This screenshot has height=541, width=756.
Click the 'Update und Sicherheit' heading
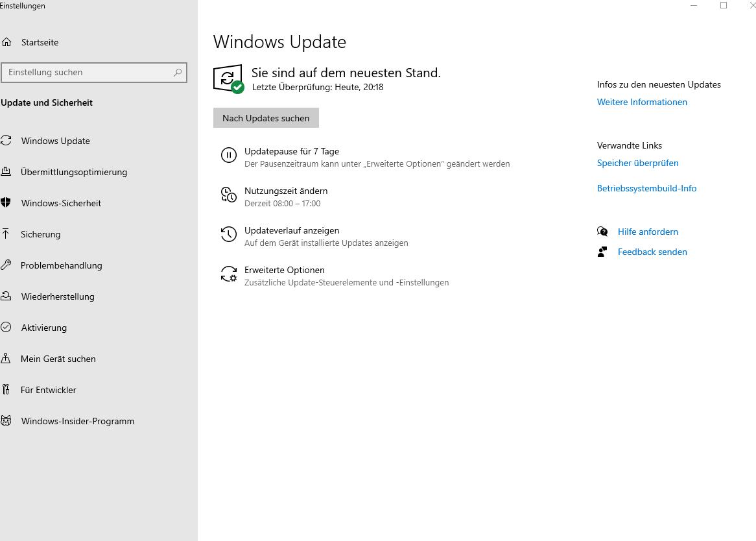pyautogui.click(x=46, y=102)
